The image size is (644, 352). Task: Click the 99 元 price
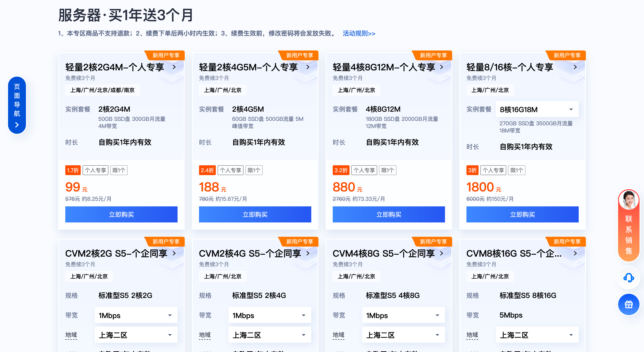click(x=76, y=187)
